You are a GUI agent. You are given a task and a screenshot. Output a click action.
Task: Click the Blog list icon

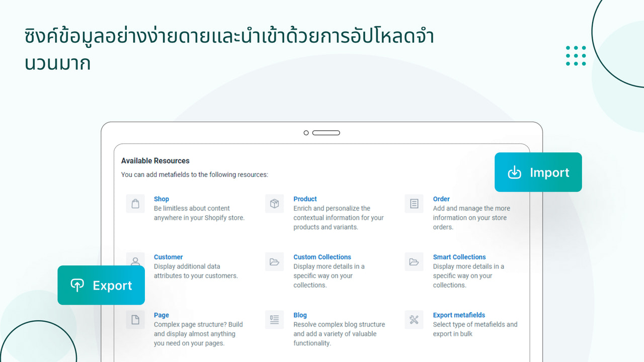(x=275, y=320)
